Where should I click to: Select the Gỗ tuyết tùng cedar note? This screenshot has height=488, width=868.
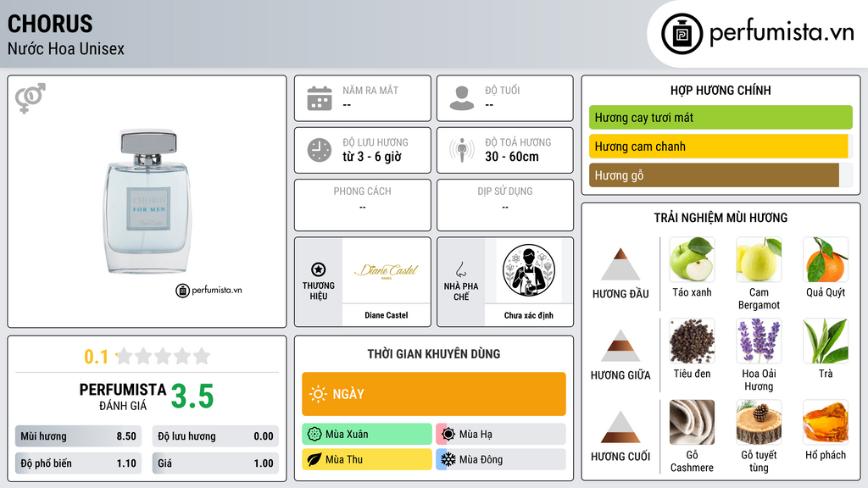point(759,422)
